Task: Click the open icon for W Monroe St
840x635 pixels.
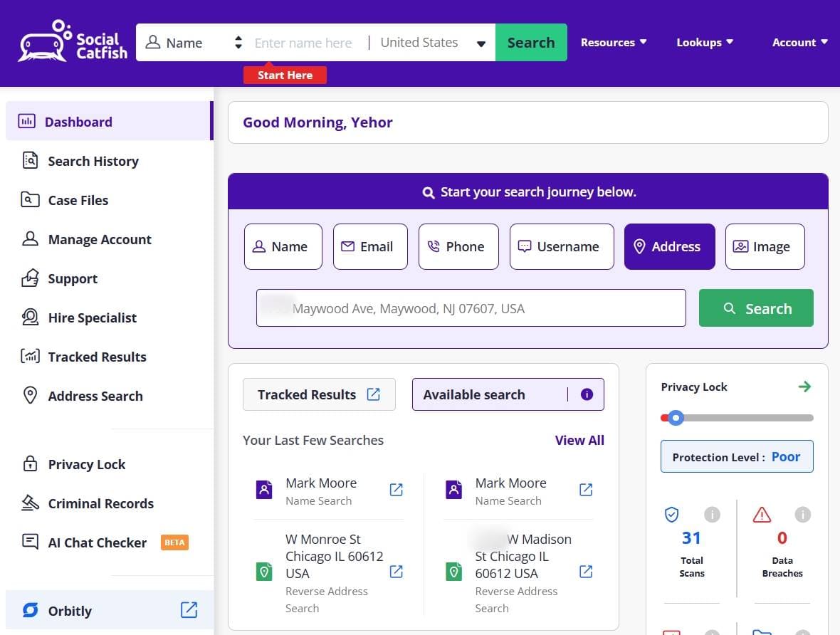Action: 396,572
